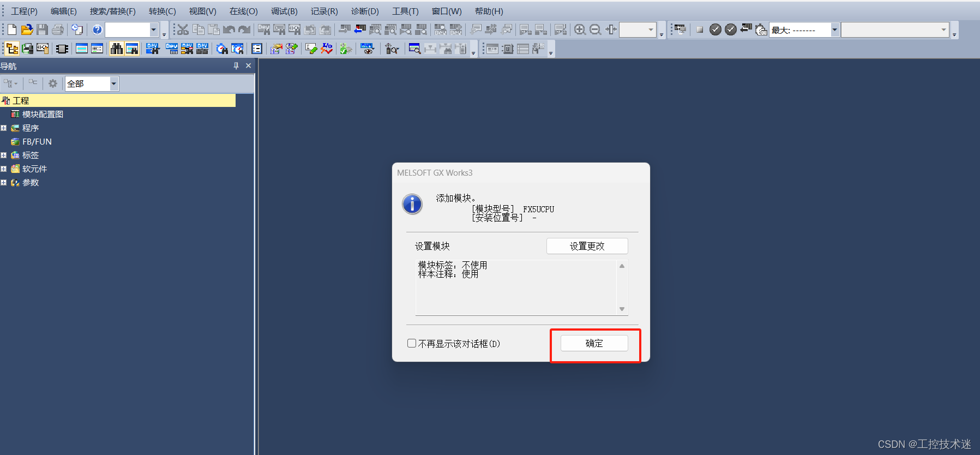Click the chip module configuration icon
The image size is (980, 455).
tap(62, 49)
